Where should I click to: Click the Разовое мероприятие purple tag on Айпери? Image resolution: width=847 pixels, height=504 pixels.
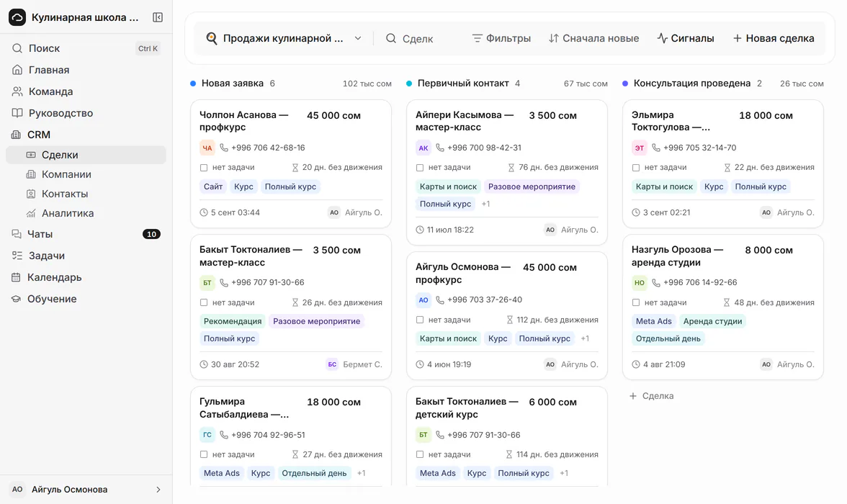pos(532,186)
